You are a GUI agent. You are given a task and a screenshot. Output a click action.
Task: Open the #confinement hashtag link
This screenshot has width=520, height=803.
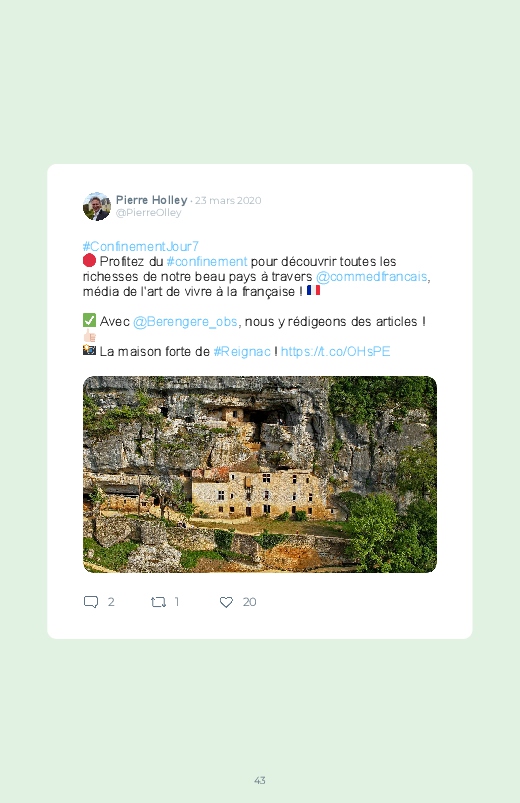point(207,261)
